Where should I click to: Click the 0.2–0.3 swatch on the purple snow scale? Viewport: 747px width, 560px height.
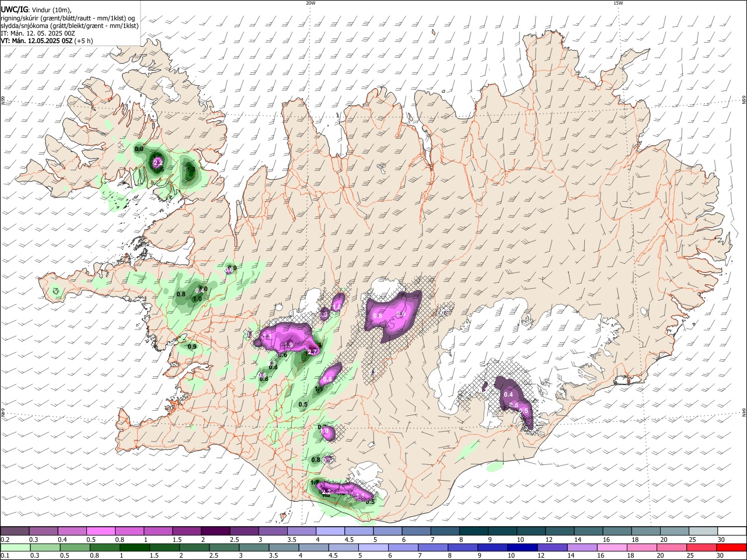tap(15, 531)
